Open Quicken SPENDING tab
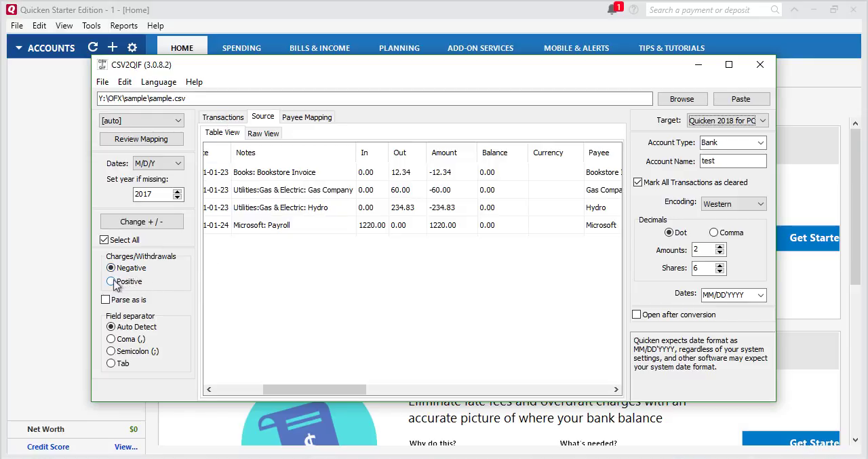This screenshot has width=868, height=459. [241, 48]
